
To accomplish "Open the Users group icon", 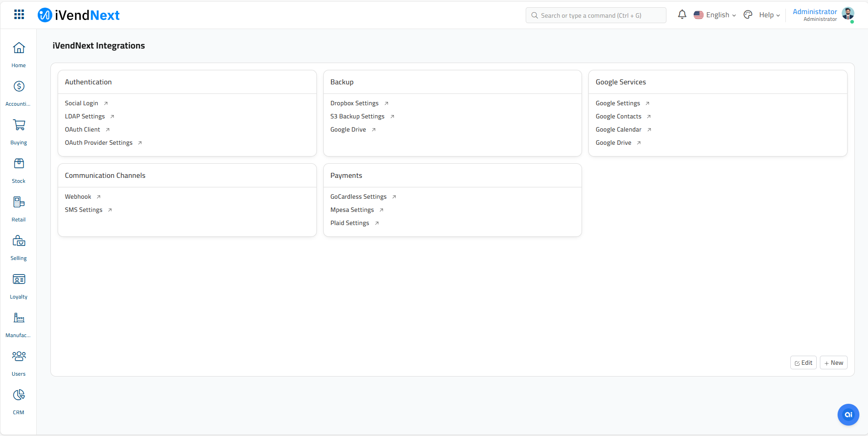I will tap(19, 356).
